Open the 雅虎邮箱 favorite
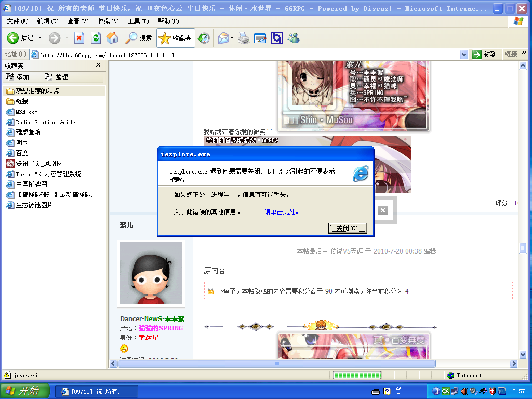Image resolution: width=532 pixels, height=399 pixels. [x=23, y=132]
